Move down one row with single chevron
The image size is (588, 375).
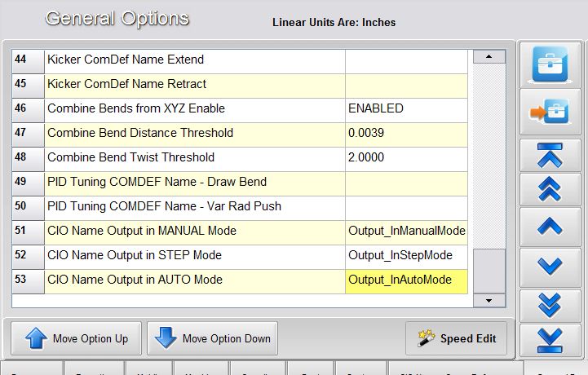[550, 266]
